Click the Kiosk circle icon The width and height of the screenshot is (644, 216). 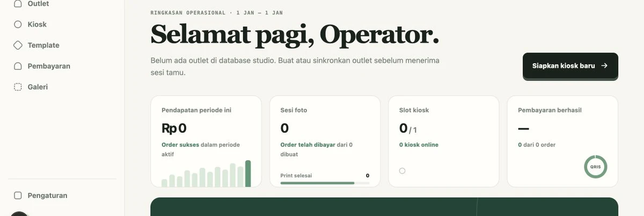pos(18,24)
